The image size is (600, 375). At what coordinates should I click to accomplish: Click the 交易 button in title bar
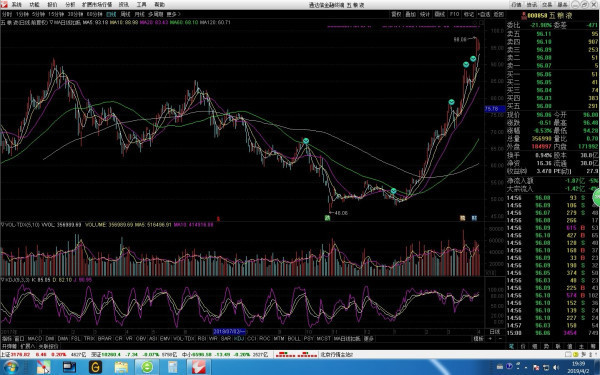click(547, 5)
